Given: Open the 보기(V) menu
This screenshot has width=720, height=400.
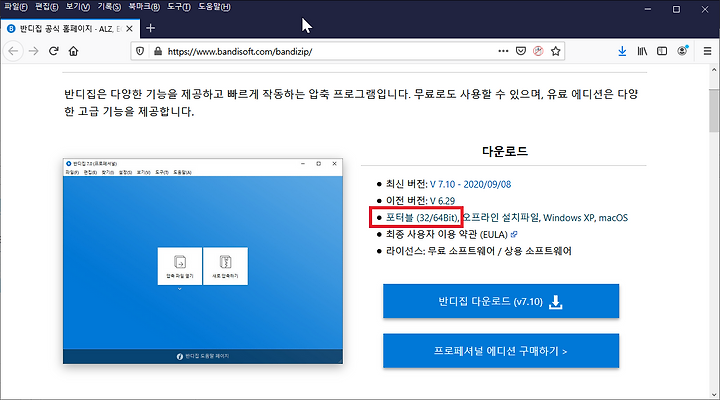Looking at the screenshot, I should click(x=78, y=7).
